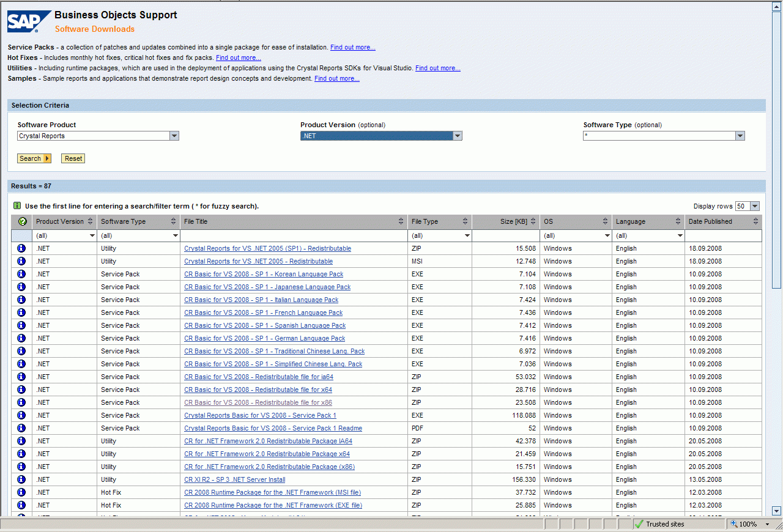The width and height of the screenshot is (783, 532).
Task: Click the "Results = 87" text
Action: (x=31, y=186)
